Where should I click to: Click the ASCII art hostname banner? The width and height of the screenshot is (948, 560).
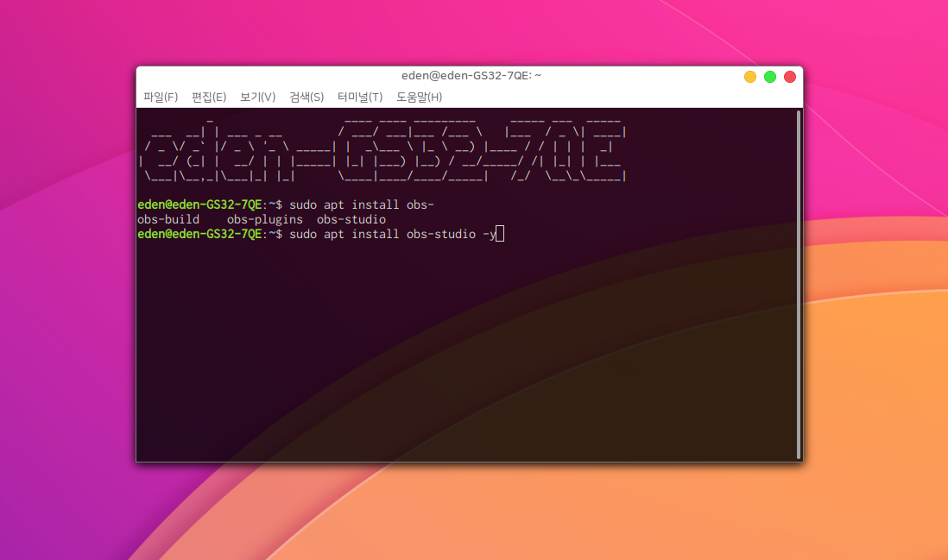point(382,150)
